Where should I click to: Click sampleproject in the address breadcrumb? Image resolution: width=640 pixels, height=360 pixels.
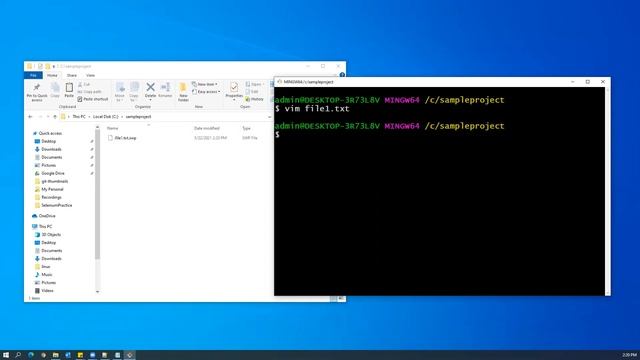pyautogui.click(x=138, y=117)
